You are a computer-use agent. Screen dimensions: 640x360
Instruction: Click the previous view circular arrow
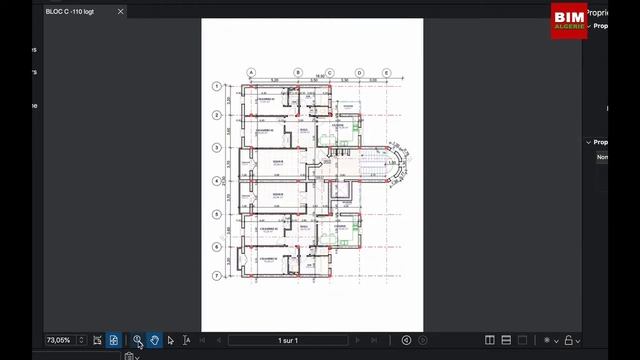pyautogui.click(x=406, y=340)
